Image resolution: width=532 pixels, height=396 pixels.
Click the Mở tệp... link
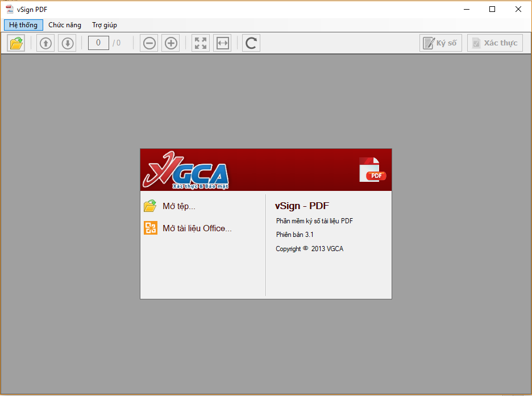coord(178,206)
